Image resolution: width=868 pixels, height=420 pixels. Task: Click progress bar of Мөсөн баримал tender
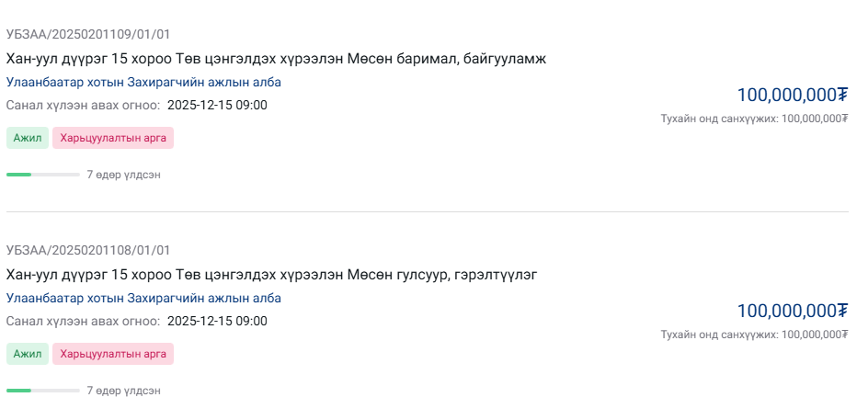click(x=42, y=175)
